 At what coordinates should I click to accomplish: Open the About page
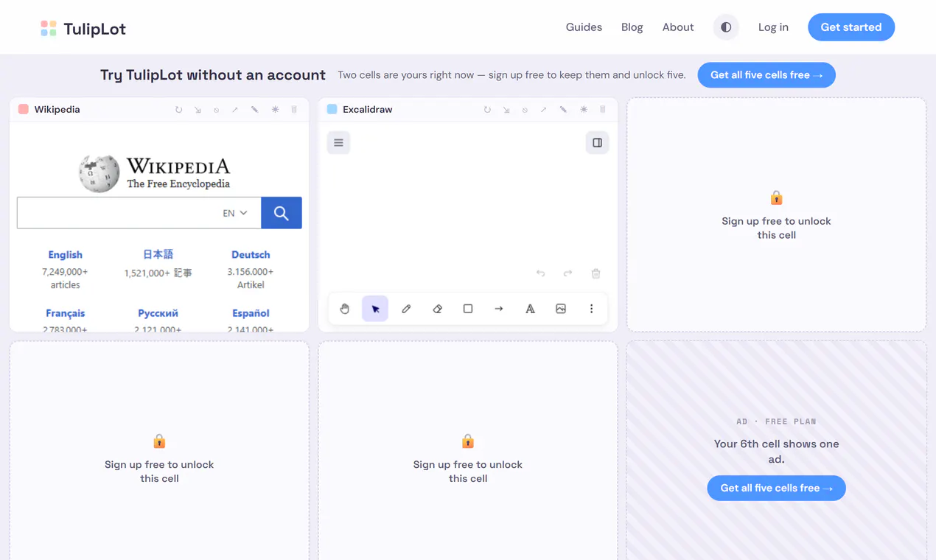678,27
